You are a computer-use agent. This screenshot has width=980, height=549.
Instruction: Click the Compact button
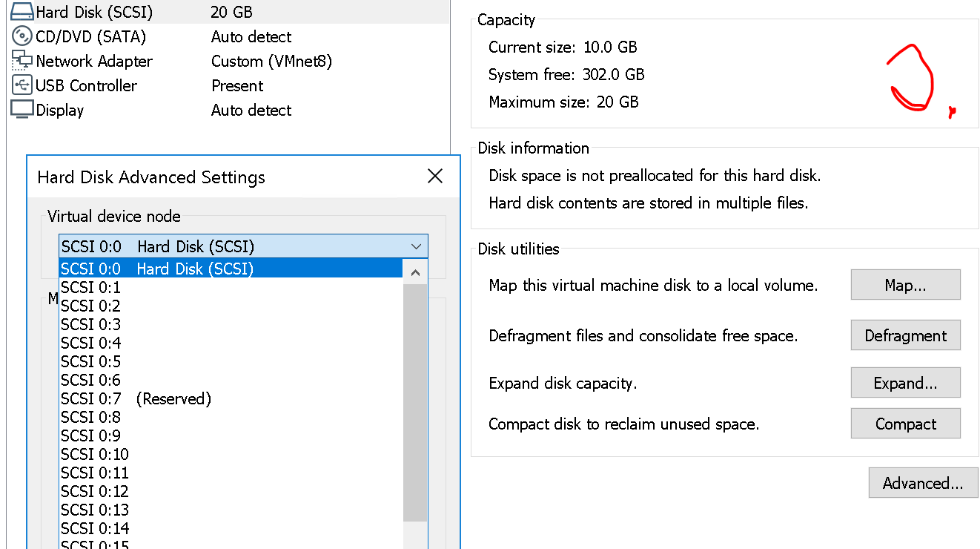pyautogui.click(x=905, y=424)
